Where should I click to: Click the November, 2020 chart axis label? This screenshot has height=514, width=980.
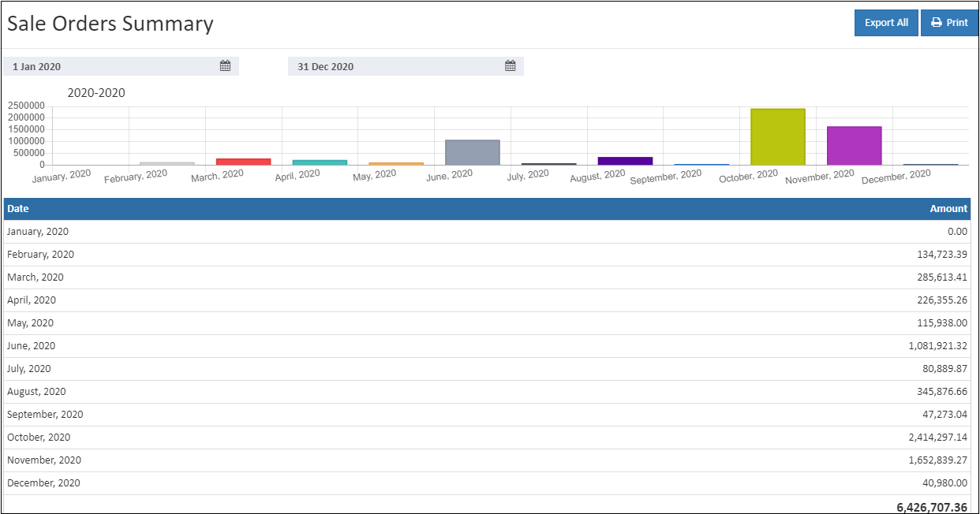[820, 177]
